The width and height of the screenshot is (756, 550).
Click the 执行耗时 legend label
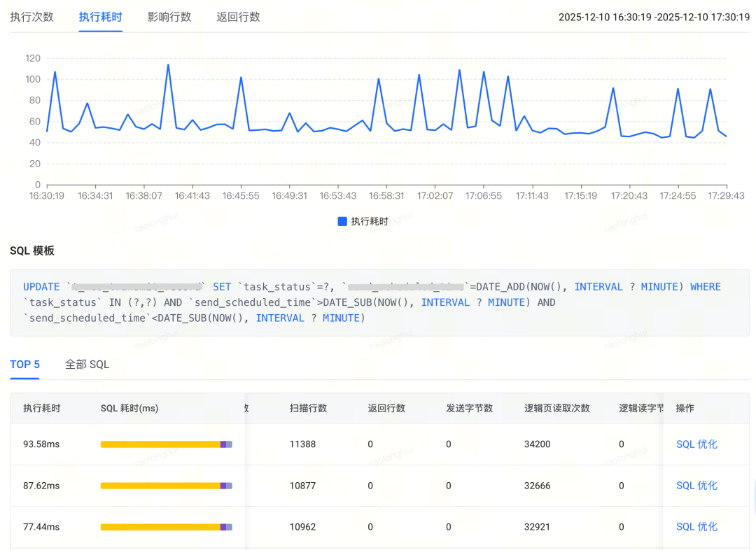pyautogui.click(x=370, y=221)
